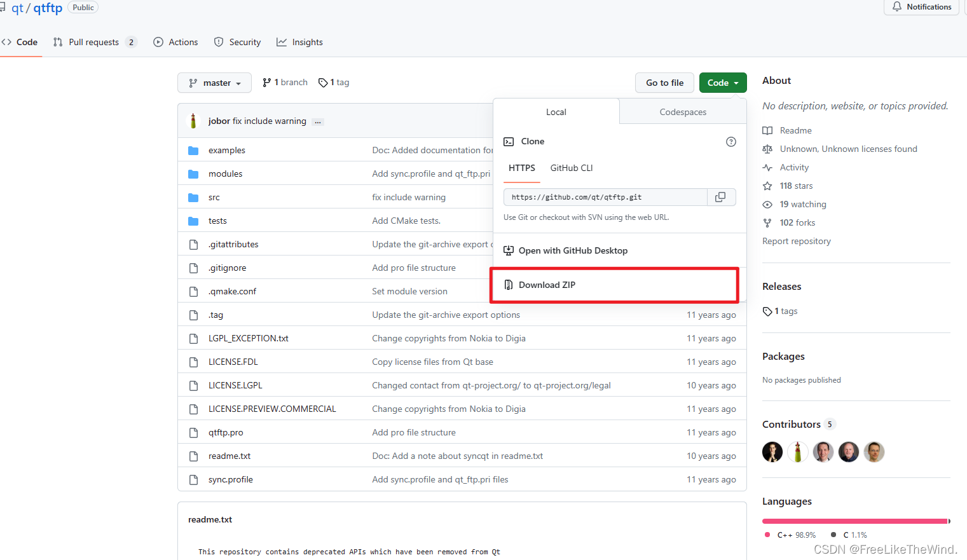
Task: Click the ellipsis next to the commit message
Action: pos(318,121)
